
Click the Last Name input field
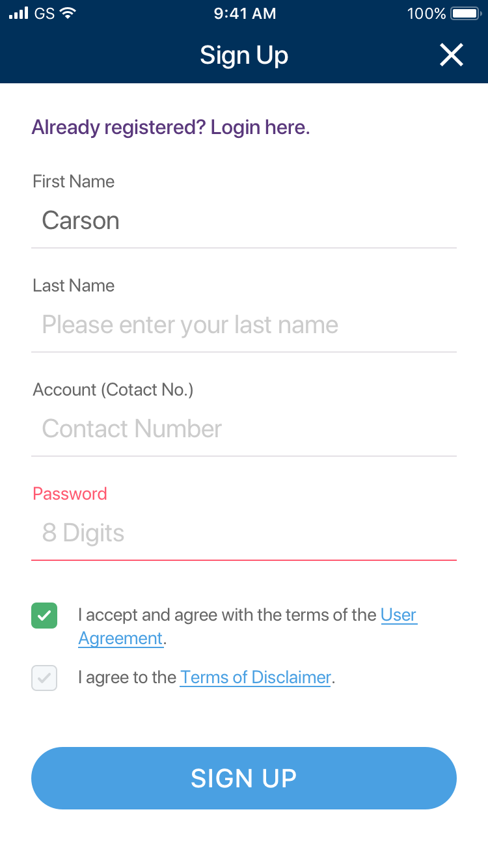coord(244,325)
